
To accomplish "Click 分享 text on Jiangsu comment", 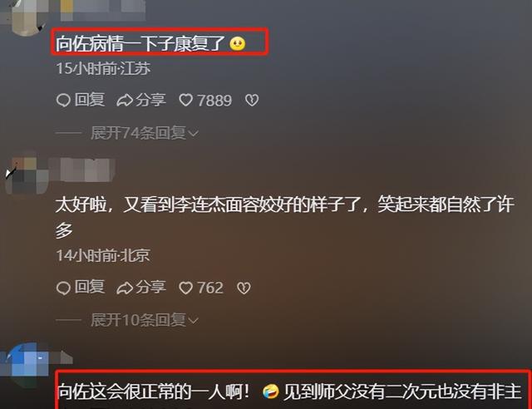I will 150,100.
